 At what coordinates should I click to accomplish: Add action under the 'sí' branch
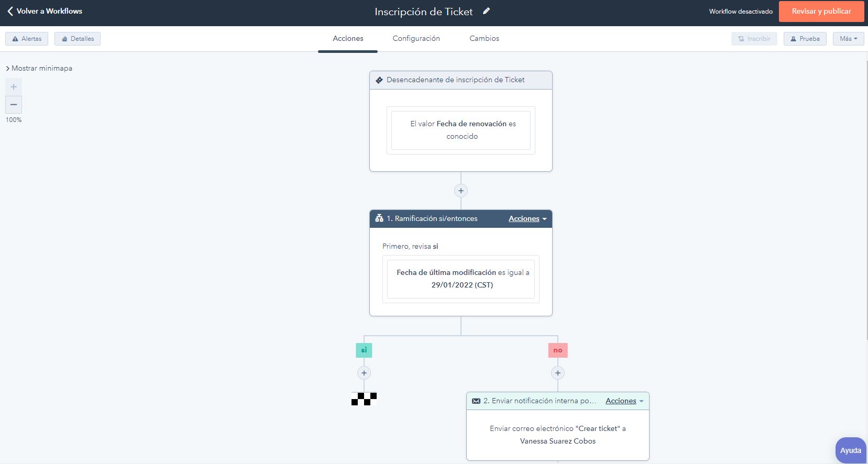pos(364,373)
